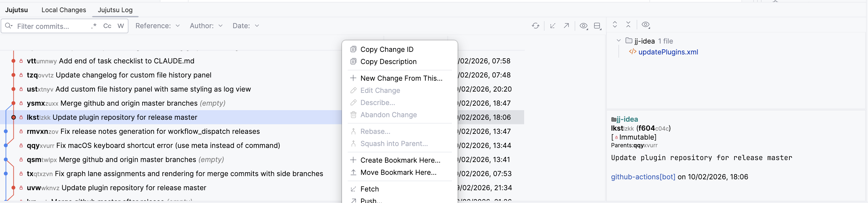
Task: Click Copy Change ID clipboard icon
Action: tap(353, 49)
